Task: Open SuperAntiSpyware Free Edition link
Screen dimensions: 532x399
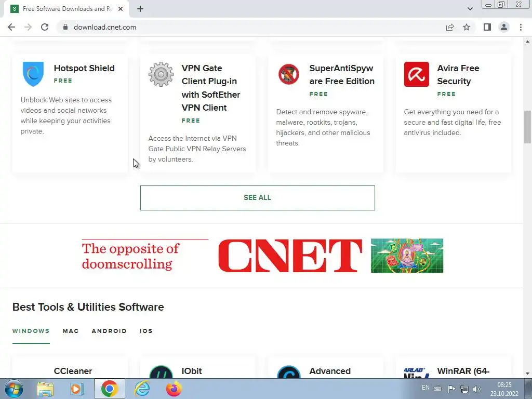Action: click(x=342, y=75)
